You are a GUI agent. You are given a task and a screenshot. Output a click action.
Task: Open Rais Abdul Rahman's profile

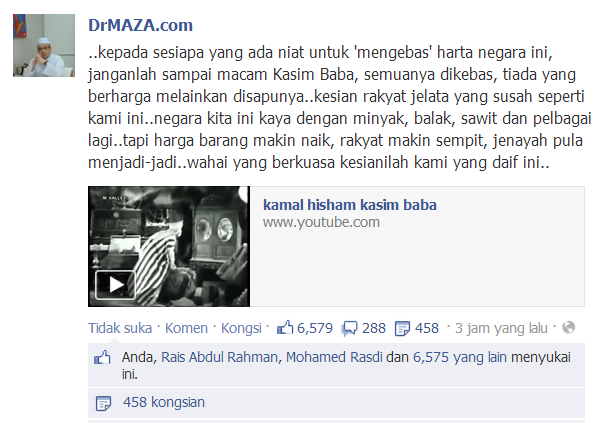coord(219,357)
